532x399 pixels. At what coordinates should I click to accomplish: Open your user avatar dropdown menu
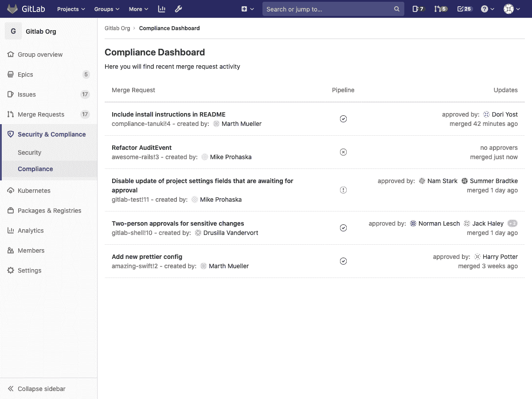(x=510, y=9)
